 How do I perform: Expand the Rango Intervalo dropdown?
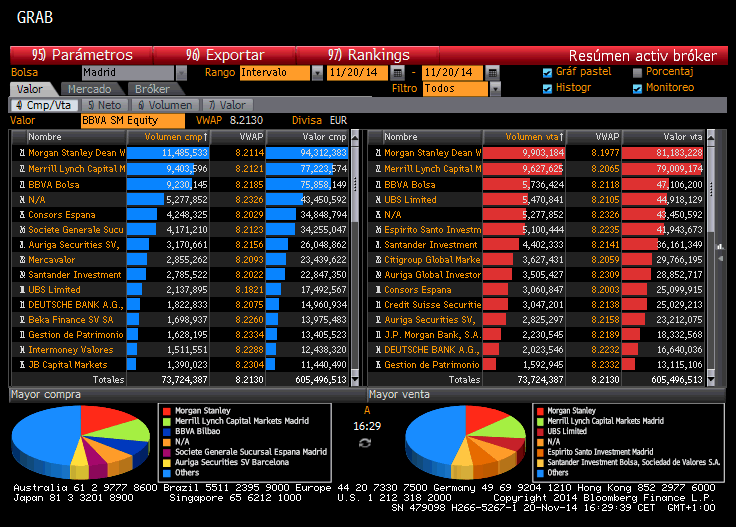(317, 73)
